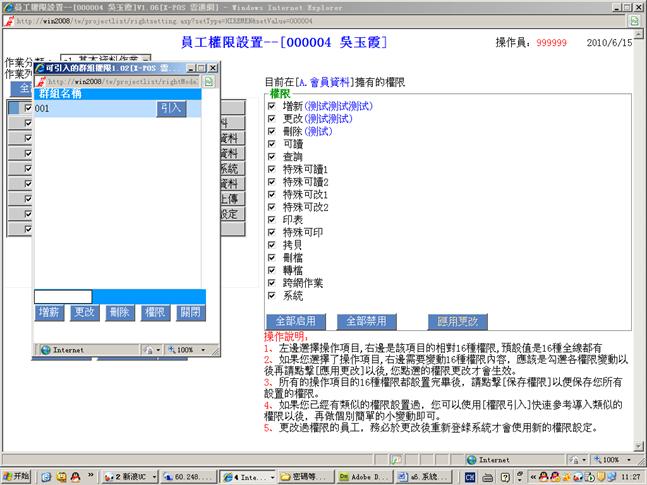Click the green icon right of popup address bar

pyautogui.click(x=210, y=81)
